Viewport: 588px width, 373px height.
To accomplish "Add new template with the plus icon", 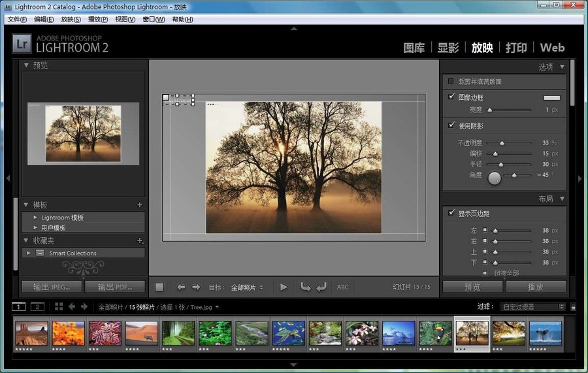I will (x=139, y=204).
